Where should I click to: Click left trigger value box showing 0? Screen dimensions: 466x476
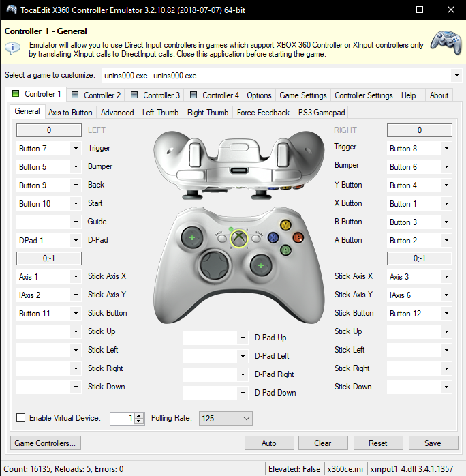[49, 130]
